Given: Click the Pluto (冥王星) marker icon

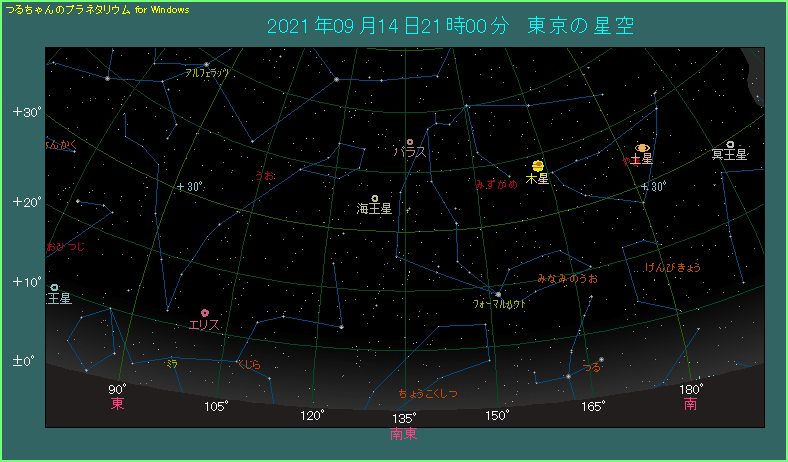Looking at the screenshot, I should click(x=731, y=145).
